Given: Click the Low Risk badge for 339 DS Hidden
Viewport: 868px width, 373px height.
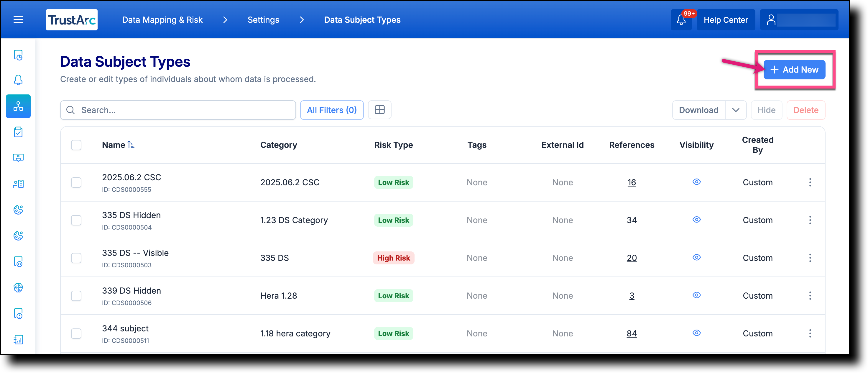Looking at the screenshot, I should tap(393, 296).
